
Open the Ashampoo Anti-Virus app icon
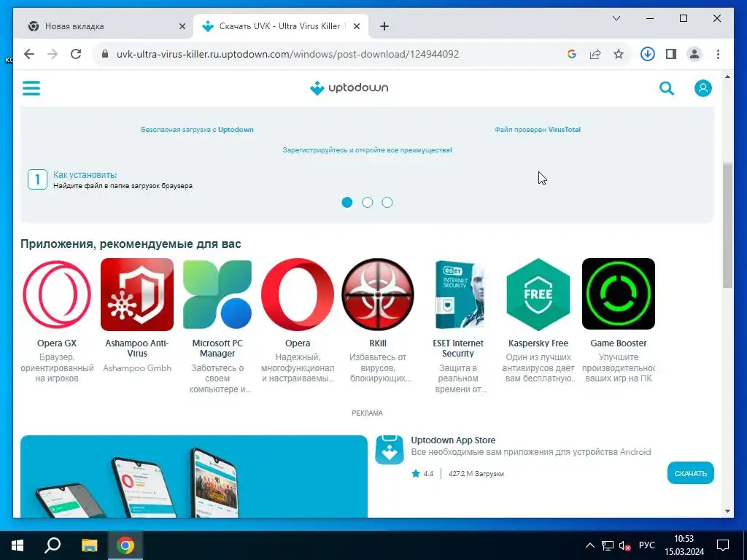[137, 295]
